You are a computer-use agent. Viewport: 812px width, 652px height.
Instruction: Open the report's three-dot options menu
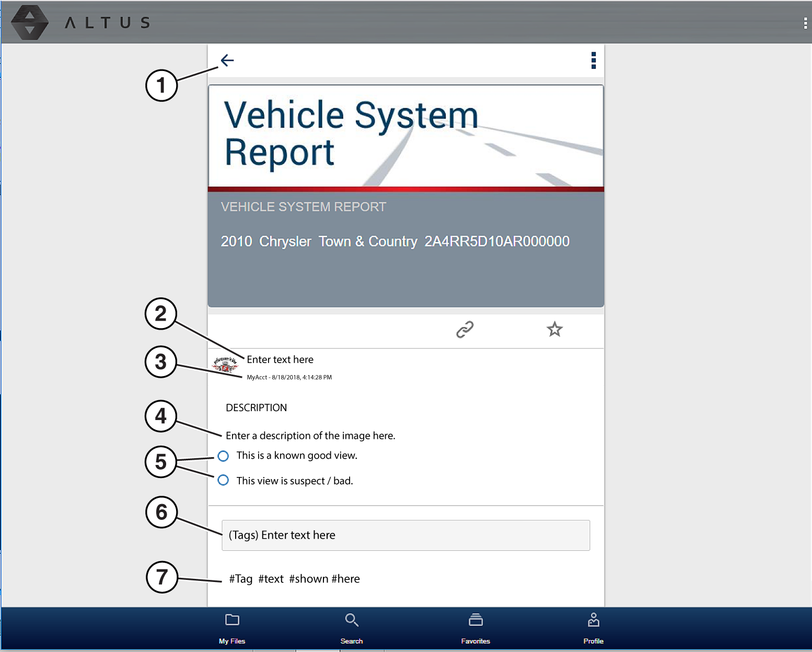(x=593, y=61)
